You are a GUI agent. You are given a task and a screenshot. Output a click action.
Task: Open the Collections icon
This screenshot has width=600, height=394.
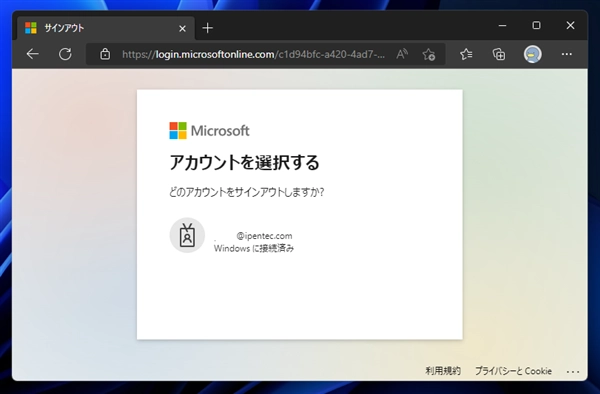499,54
